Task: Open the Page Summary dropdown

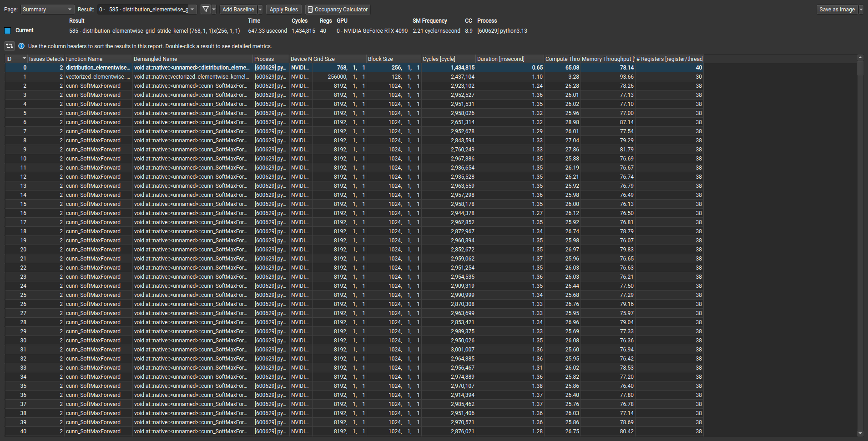Action: coord(47,9)
